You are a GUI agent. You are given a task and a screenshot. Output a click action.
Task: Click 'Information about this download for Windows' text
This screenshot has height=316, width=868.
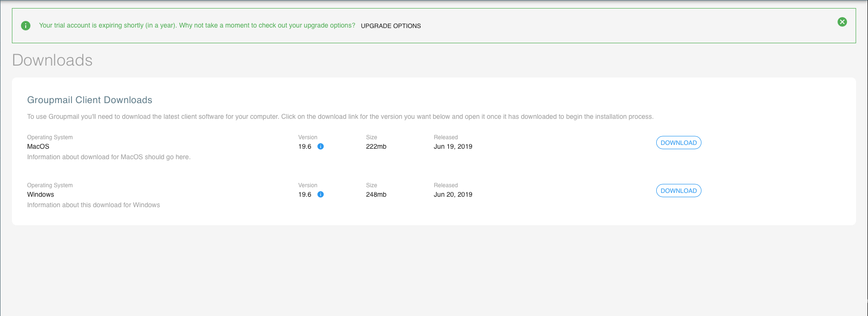click(x=93, y=205)
